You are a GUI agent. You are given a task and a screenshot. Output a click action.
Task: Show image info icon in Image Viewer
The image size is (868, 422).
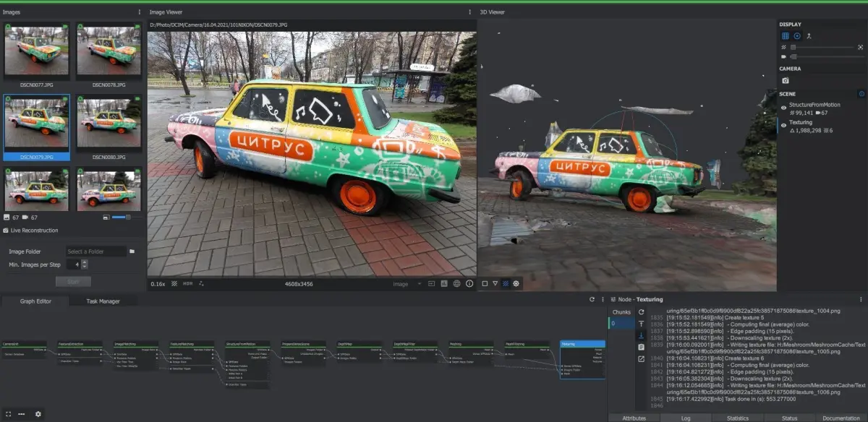click(469, 284)
